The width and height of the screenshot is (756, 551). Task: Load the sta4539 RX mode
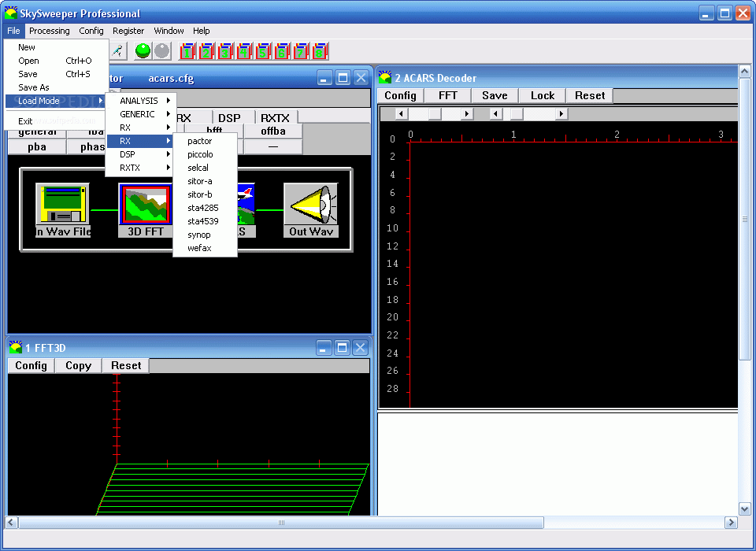[205, 221]
